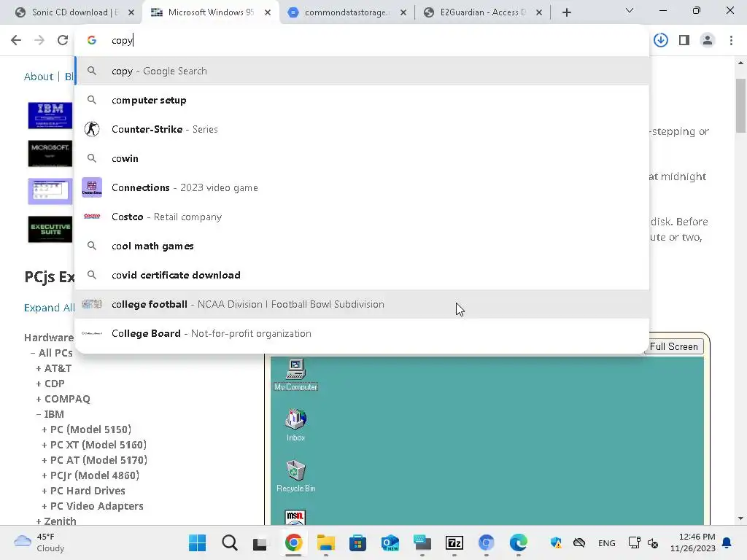Viewport: 747px width, 560px height.
Task: Select My Computer icon in Windows 95
Action: pos(296,375)
